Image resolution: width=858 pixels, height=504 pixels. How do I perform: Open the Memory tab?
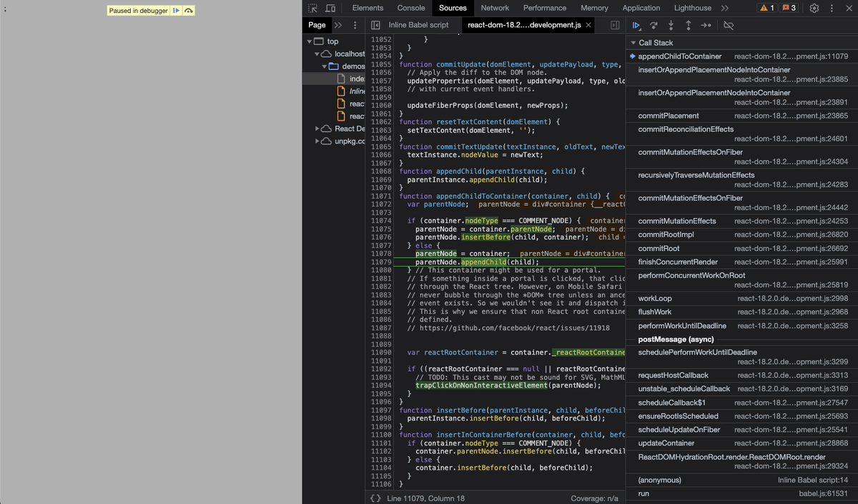click(x=594, y=8)
